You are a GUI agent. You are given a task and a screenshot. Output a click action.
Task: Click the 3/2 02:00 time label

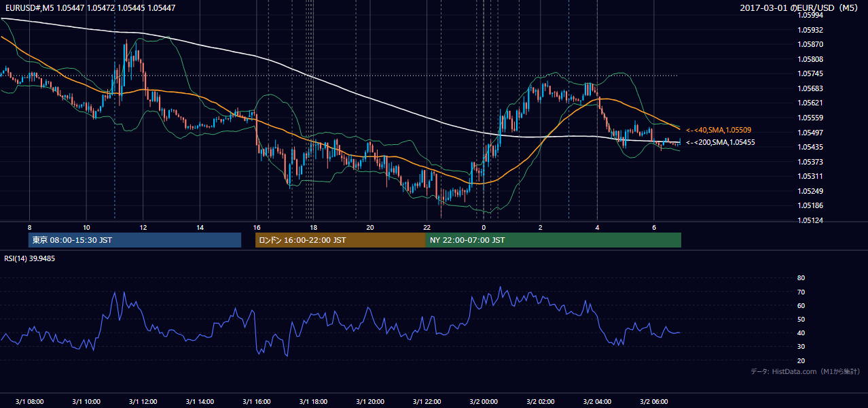pos(540,402)
